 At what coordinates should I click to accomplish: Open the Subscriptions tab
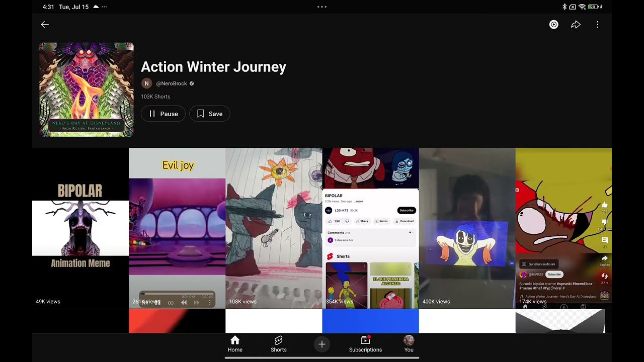[365, 344]
